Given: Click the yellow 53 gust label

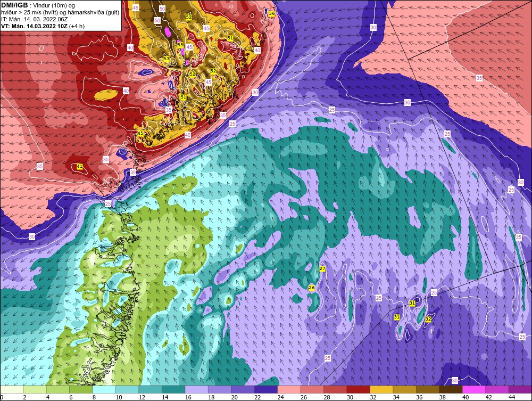Looking at the screenshot, I should [x=166, y=59].
